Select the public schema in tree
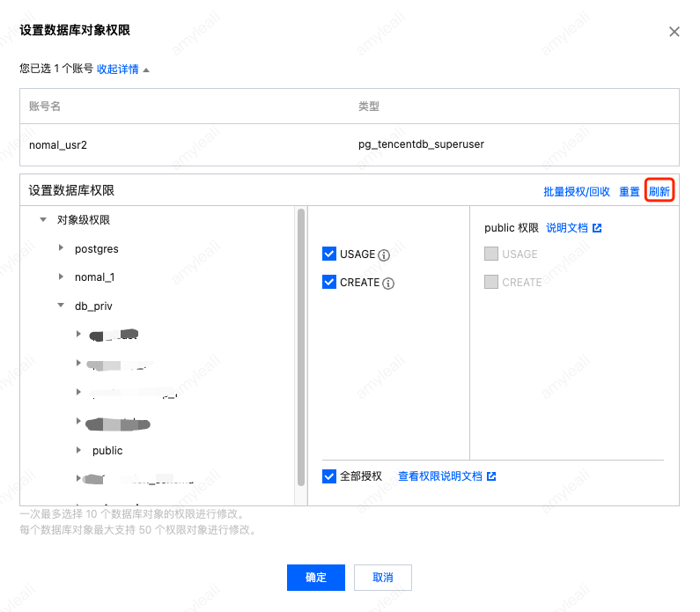The height and width of the screenshot is (612, 700). pos(107,450)
